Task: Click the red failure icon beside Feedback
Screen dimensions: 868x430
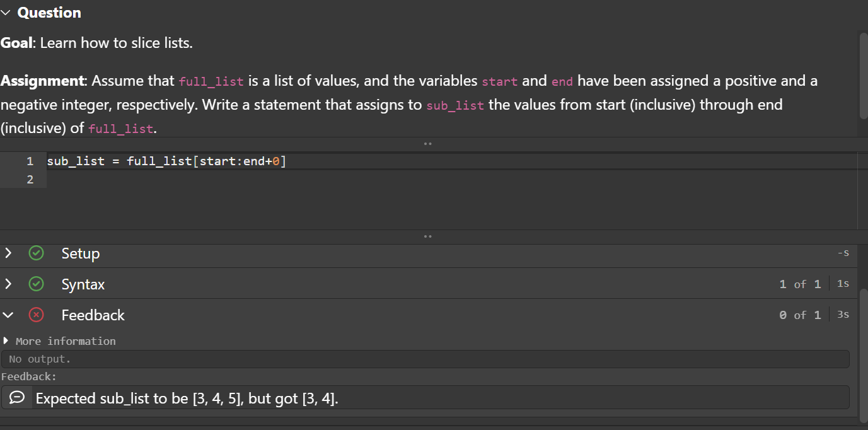Action: coord(36,315)
